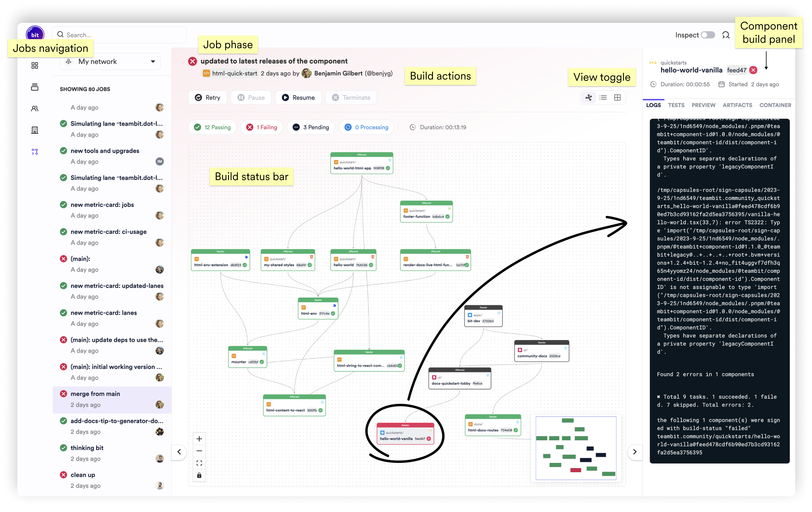This screenshot has height=512, width=812.
Task: Click the graph minimap overview
Action: pos(576,448)
